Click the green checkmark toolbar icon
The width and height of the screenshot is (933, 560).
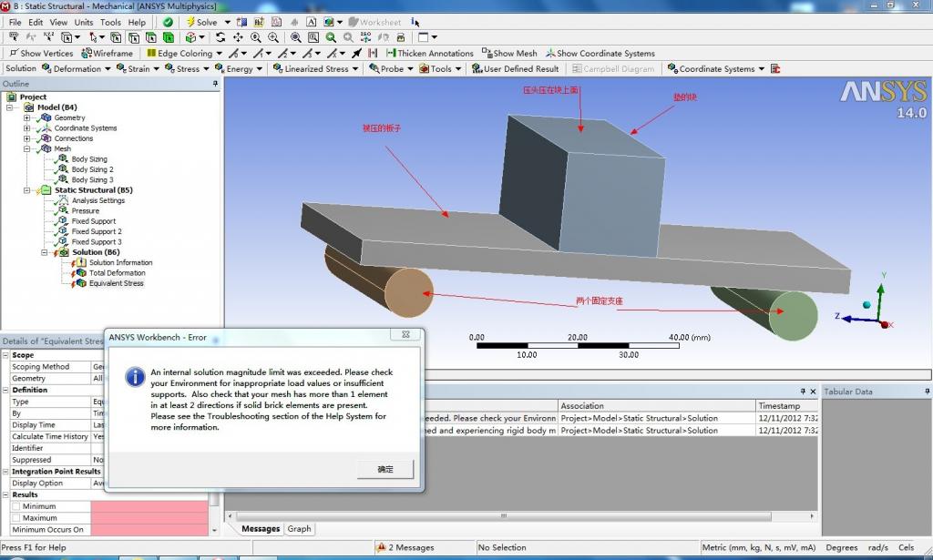tap(169, 22)
